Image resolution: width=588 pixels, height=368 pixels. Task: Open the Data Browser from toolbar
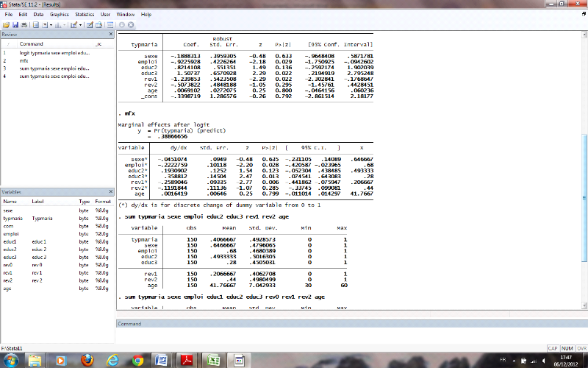(x=97, y=24)
